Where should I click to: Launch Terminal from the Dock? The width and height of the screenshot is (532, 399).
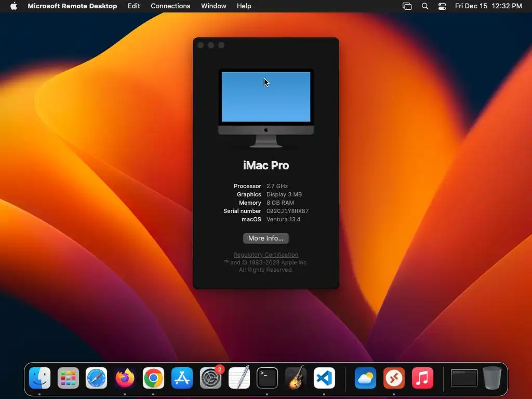pos(268,378)
